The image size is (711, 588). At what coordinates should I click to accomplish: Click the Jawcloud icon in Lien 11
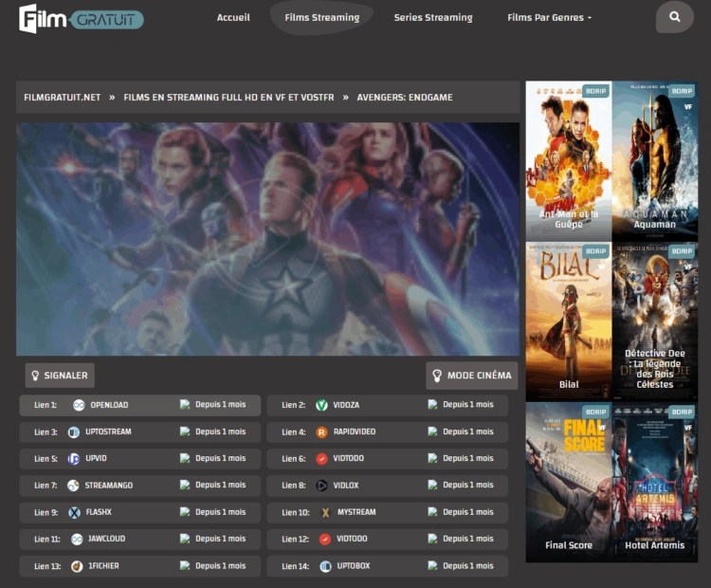[77, 539]
